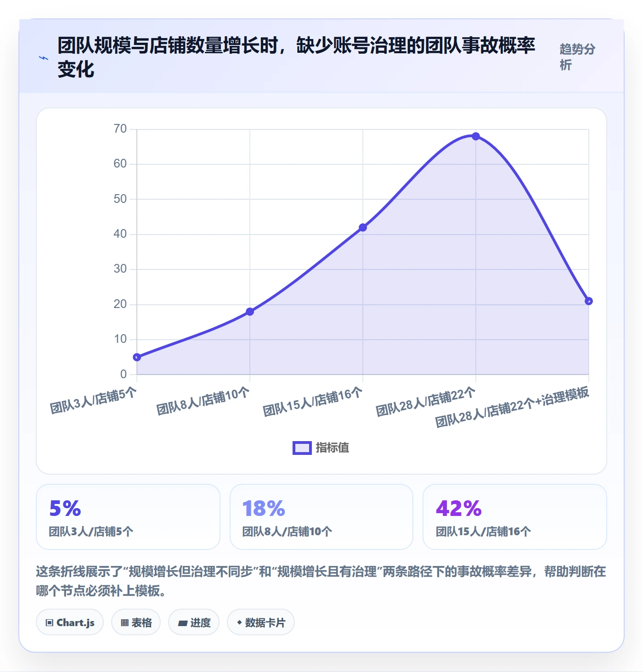The width and height of the screenshot is (643, 672).
Task: Select the data point at value 42
Action: click(363, 228)
